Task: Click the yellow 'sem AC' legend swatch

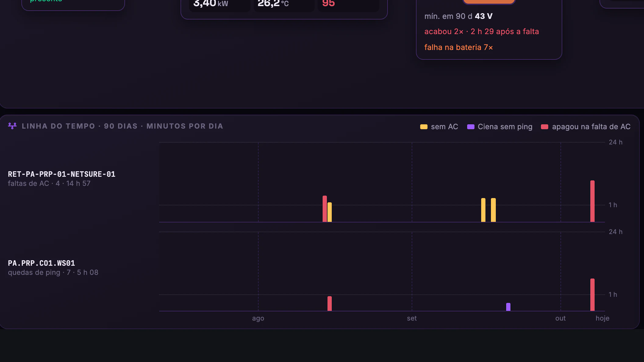Action: (x=424, y=127)
